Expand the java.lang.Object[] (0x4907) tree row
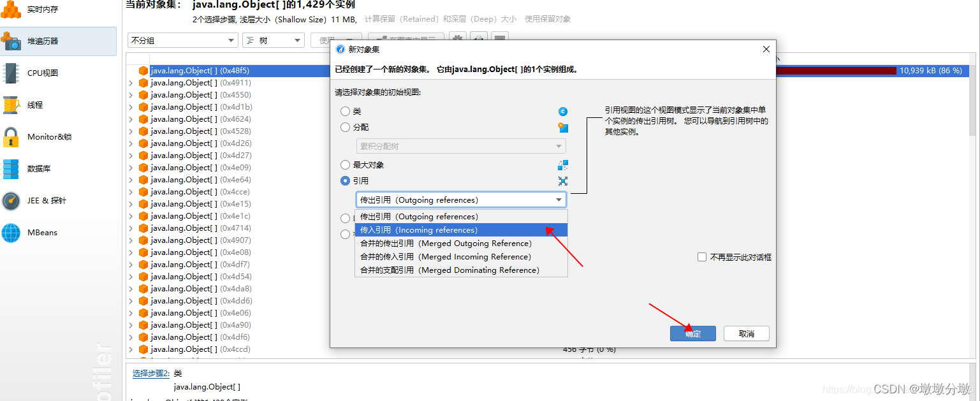This screenshot has width=980, height=401. tap(131, 240)
